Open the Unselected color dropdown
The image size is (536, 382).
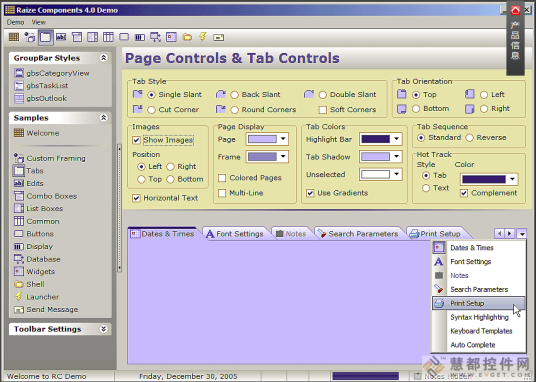point(396,174)
